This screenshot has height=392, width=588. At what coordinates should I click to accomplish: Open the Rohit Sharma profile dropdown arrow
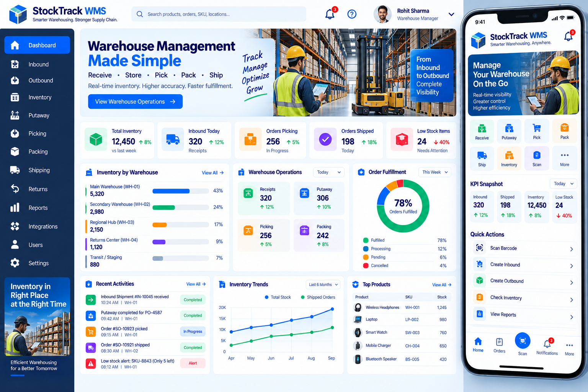coord(451,15)
